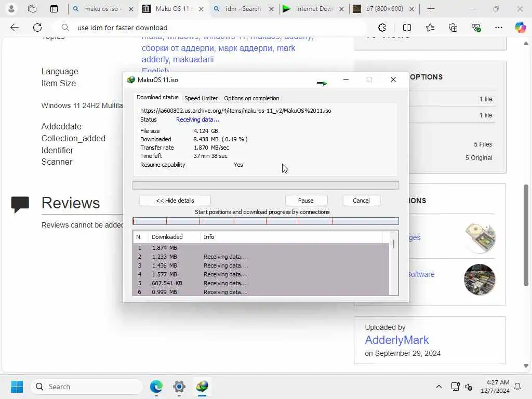Open the workspaces icon in Edge
The image size is (532, 399).
[32, 9]
